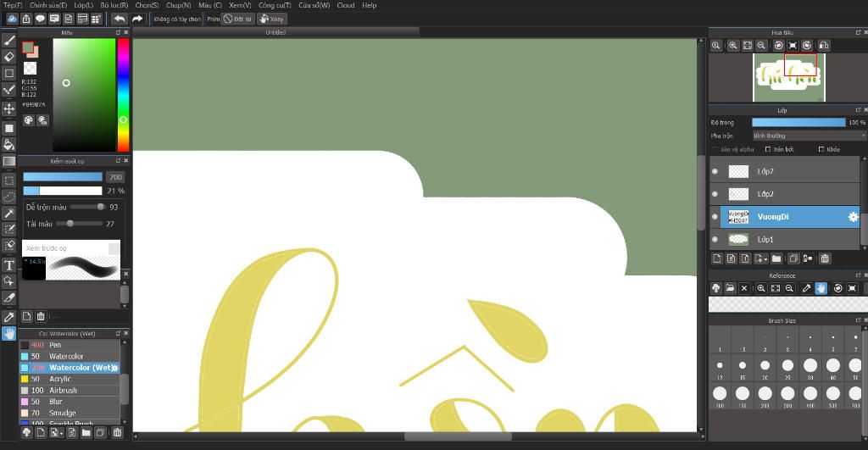Select the Airbrush brush
The image size is (868, 450).
pos(70,390)
